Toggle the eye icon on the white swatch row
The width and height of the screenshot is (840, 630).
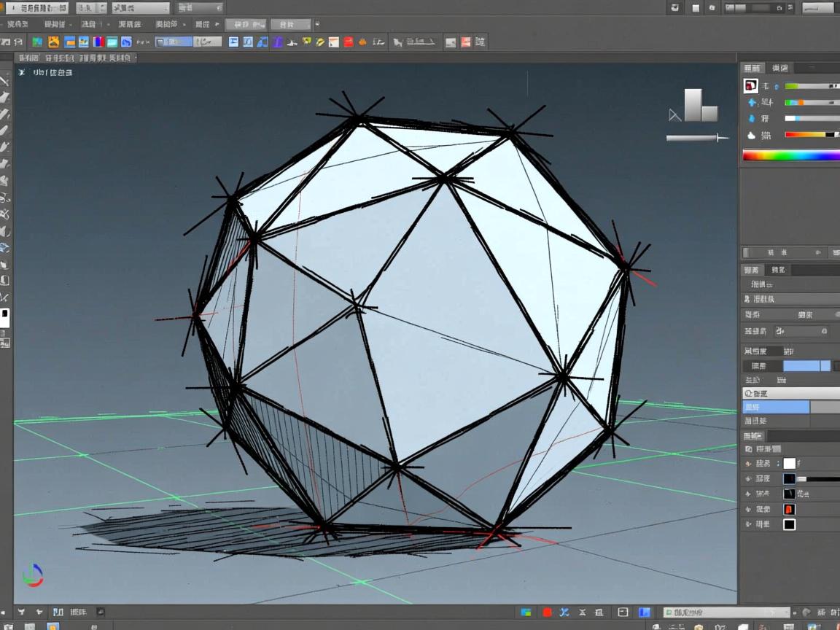748,464
